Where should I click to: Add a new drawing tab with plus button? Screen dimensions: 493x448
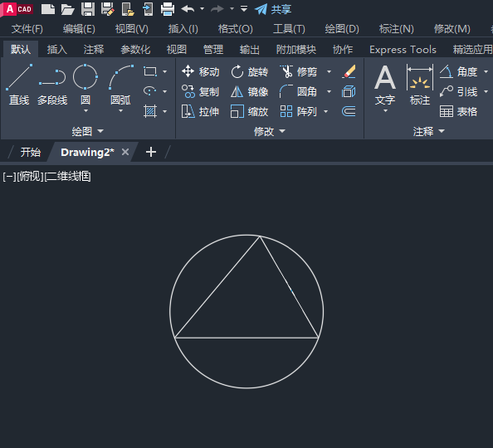pos(151,152)
